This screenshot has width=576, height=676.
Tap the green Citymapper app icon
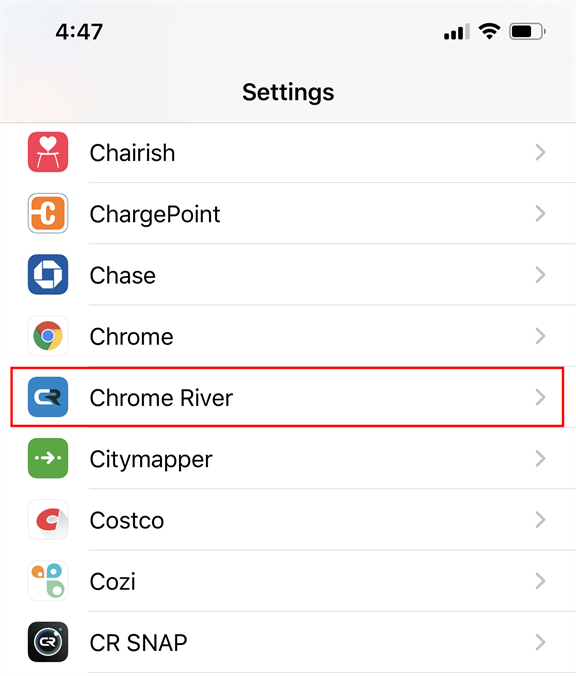48,458
